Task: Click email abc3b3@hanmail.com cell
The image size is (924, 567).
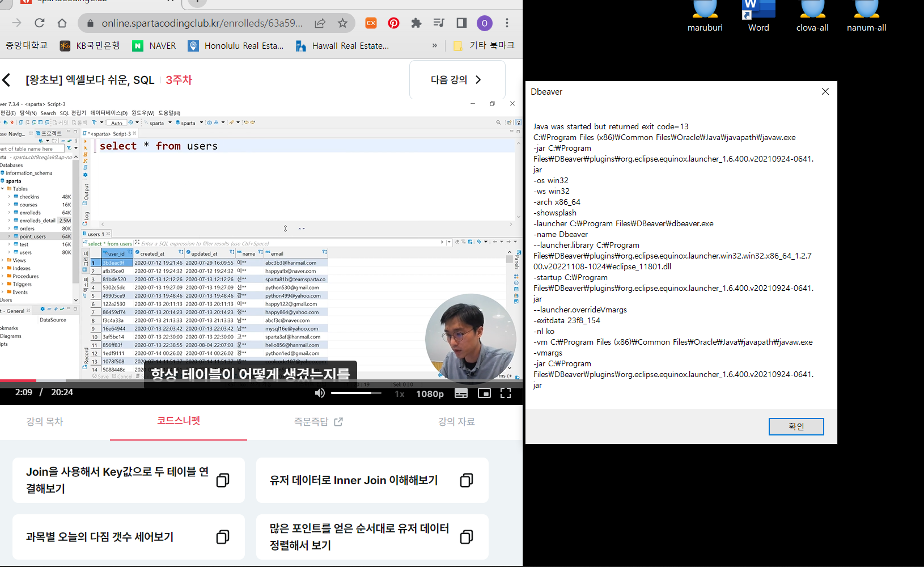Action: (x=291, y=263)
